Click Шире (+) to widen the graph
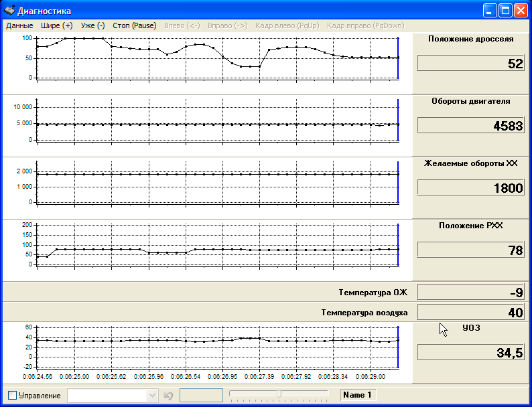Viewport: 532px width, 407px height. coord(57,25)
